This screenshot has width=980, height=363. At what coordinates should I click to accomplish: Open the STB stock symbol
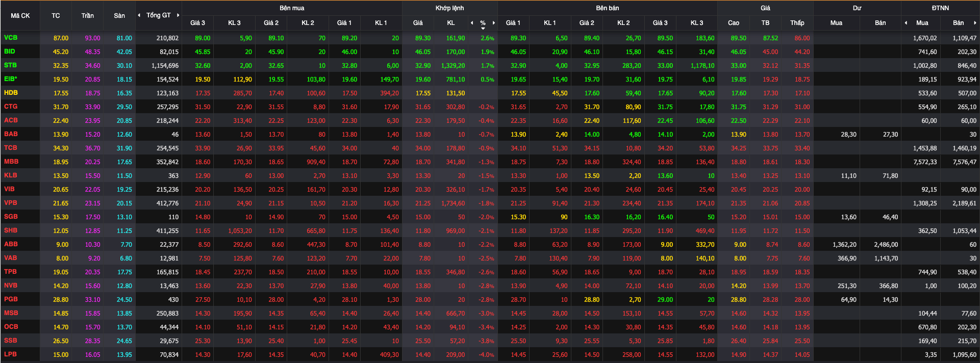pos(10,65)
